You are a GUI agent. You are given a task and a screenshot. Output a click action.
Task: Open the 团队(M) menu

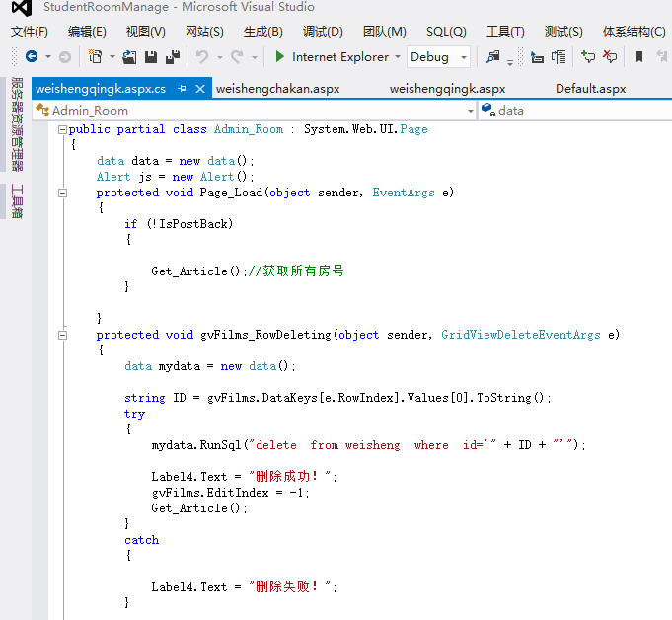[x=385, y=32]
